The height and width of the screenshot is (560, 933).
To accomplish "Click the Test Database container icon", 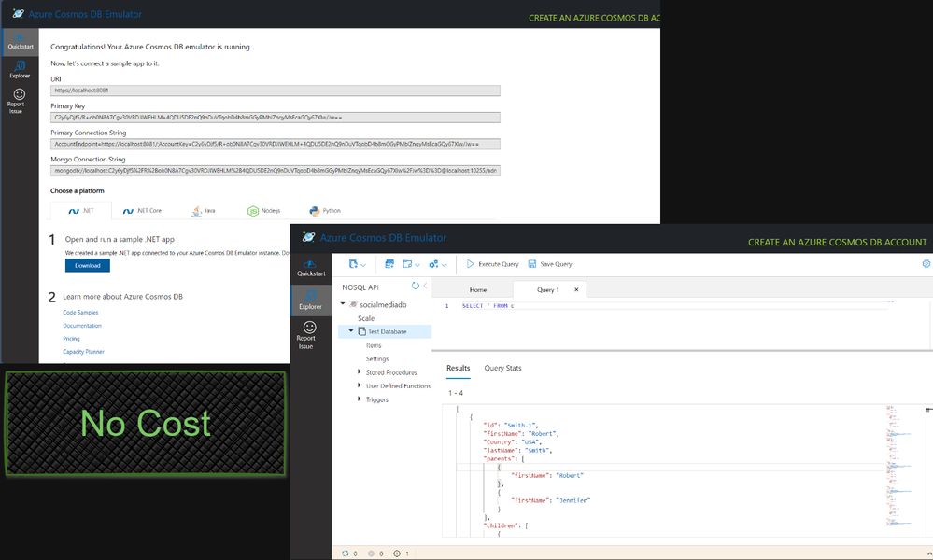I will (x=361, y=331).
